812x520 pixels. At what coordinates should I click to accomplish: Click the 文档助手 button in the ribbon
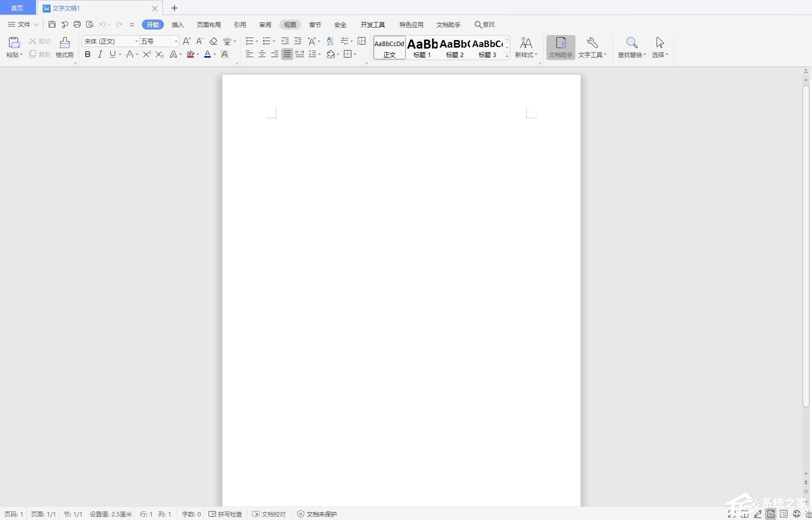click(560, 48)
